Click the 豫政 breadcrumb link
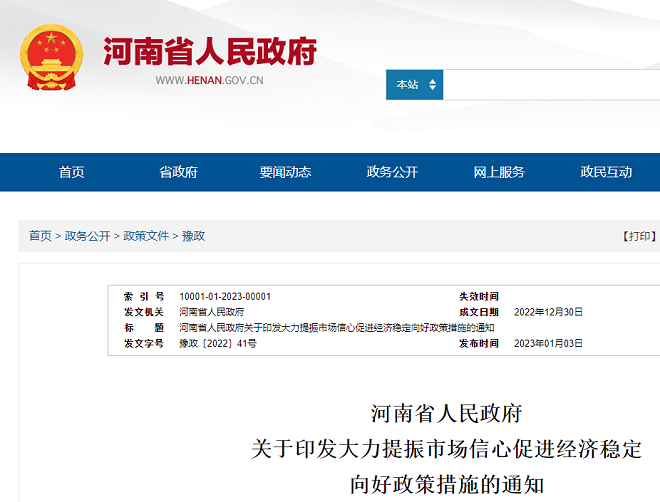660x502 pixels. point(193,236)
